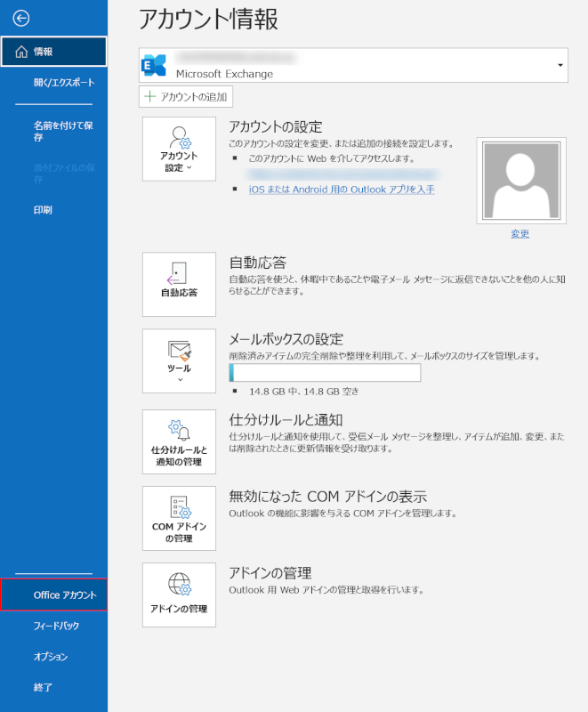
Task: Click the mailbox size progress bar
Action: pyautogui.click(x=325, y=372)
